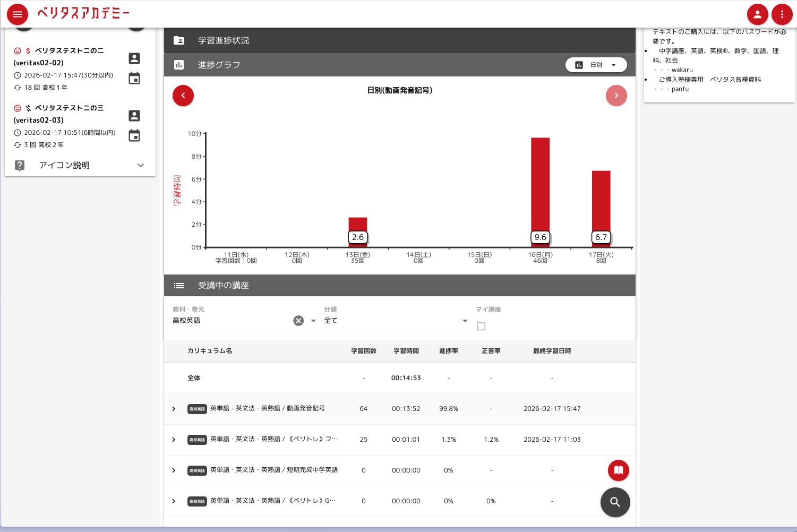Viewport: 797px width, 532px height.
Task: Go to previous week in graph
Action: (183, 96)
